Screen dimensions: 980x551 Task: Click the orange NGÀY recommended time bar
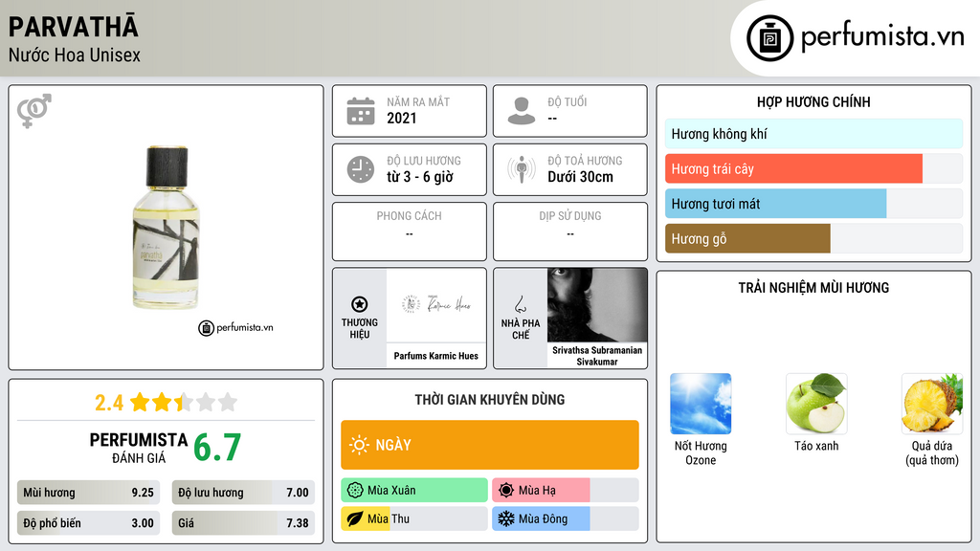pos(490,445)
